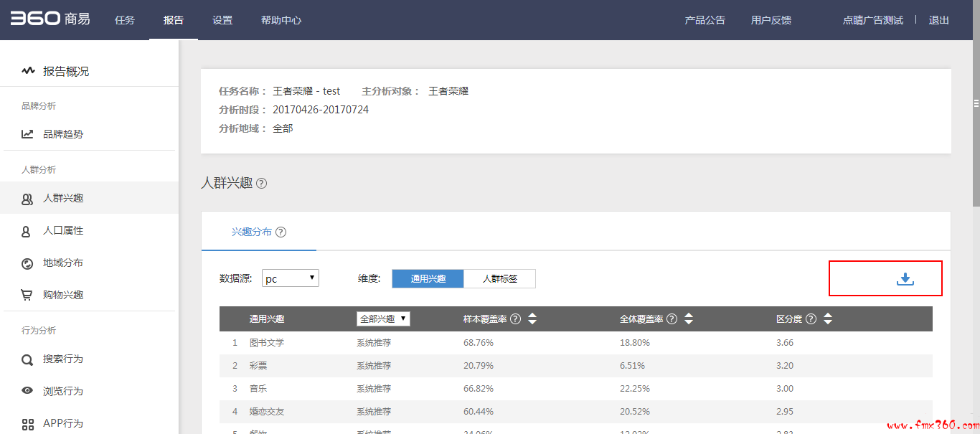Sort table by 样本覆盖率
The image size is (980, 434).
[x=532, y=319]
